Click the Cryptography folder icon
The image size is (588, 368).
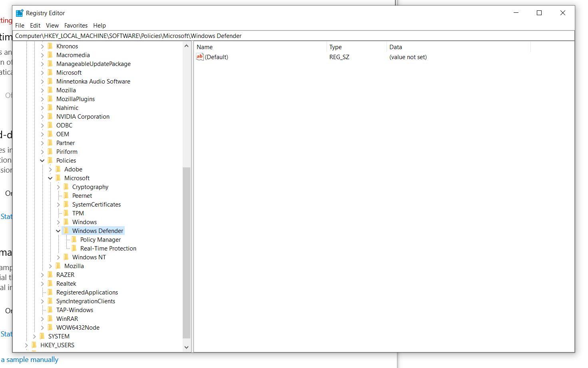(66, 187)
